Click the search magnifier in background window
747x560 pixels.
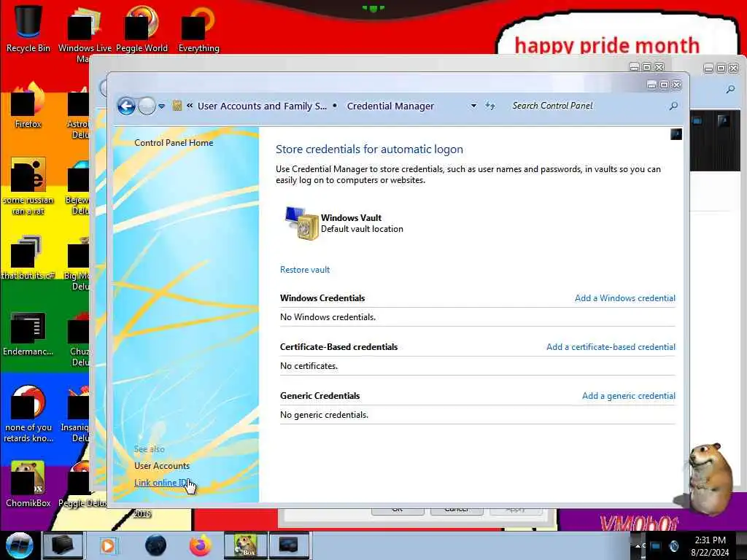730,90
